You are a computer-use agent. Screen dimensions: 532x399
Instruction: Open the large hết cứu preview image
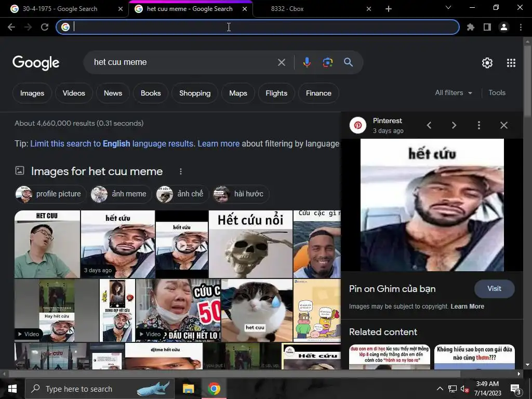[432, 205]
